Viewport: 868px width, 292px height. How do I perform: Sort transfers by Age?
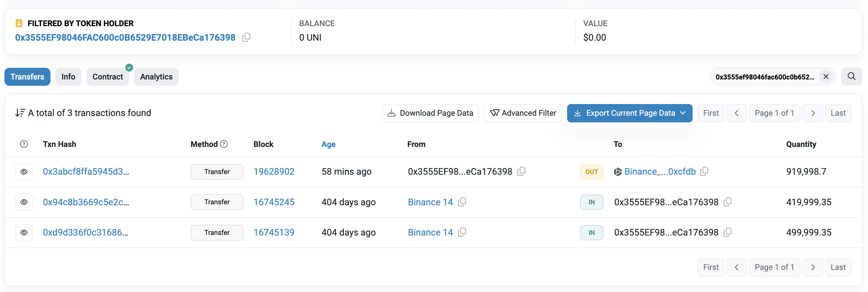[x=328, y=144]
